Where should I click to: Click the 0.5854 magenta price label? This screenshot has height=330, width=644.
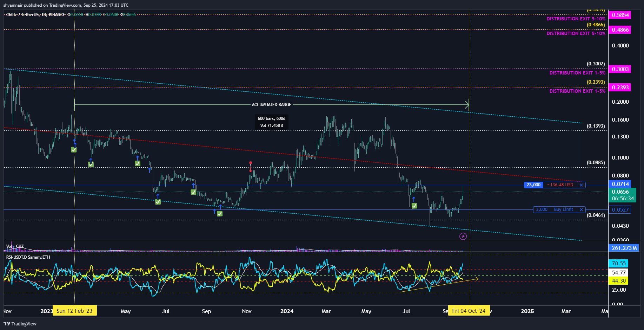point(620,15)
